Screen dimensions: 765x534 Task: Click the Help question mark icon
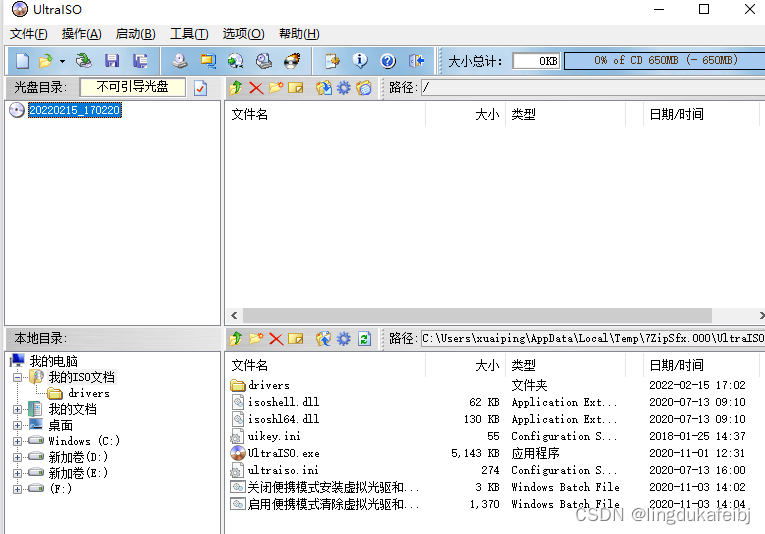coord(388,61)
